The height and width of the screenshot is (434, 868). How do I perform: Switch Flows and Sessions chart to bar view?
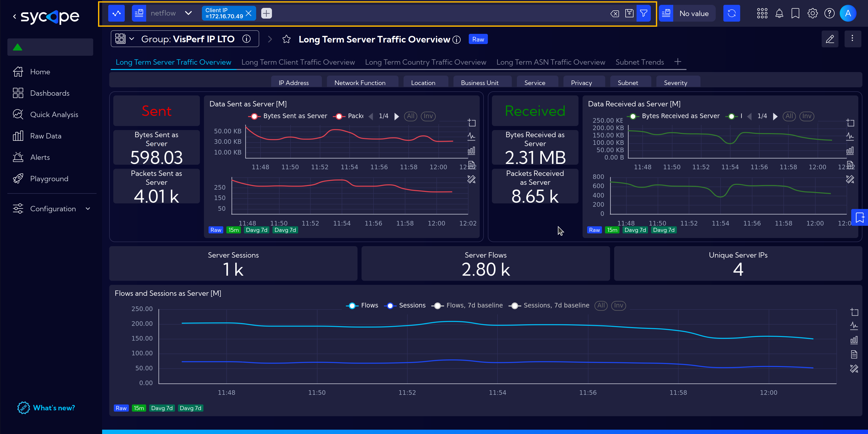point(854,340)
